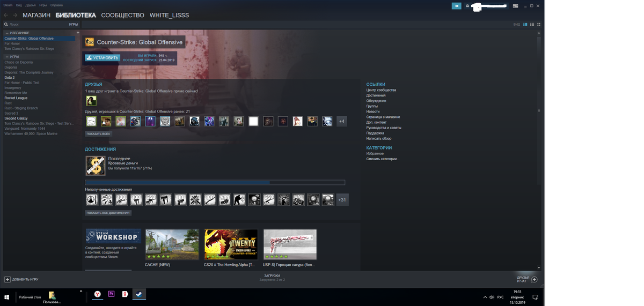Click the announcements megaphone icon
Viewport: 644px width, 306px height.
pos(456,6)
